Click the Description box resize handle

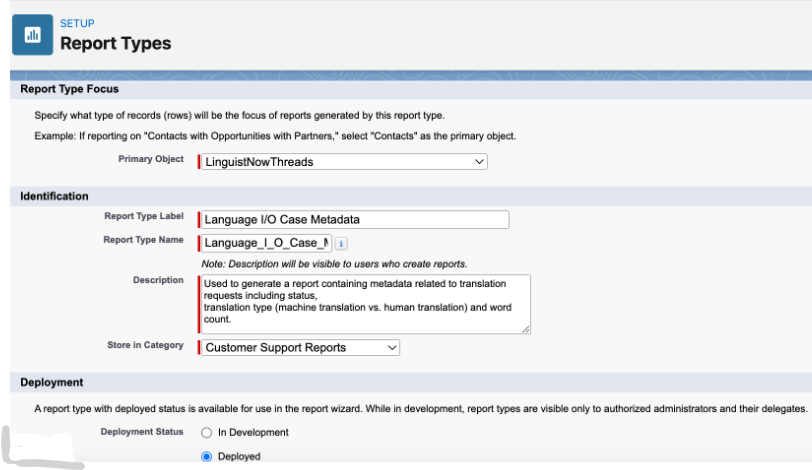point(526,329)
